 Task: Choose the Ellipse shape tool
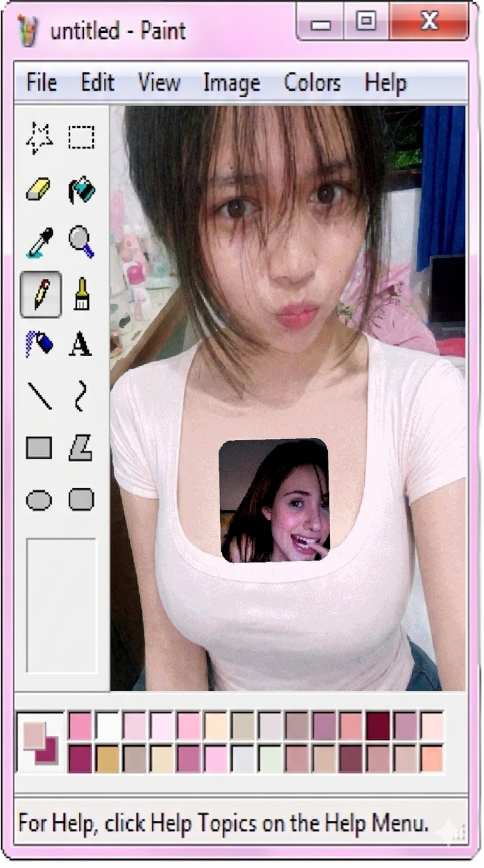tap(39, 501)
